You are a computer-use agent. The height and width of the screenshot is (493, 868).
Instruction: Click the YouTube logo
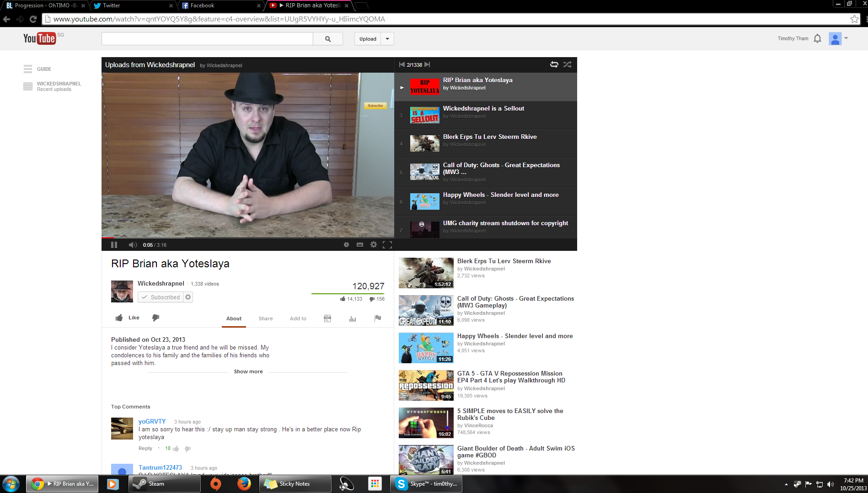tap(40, 38)
